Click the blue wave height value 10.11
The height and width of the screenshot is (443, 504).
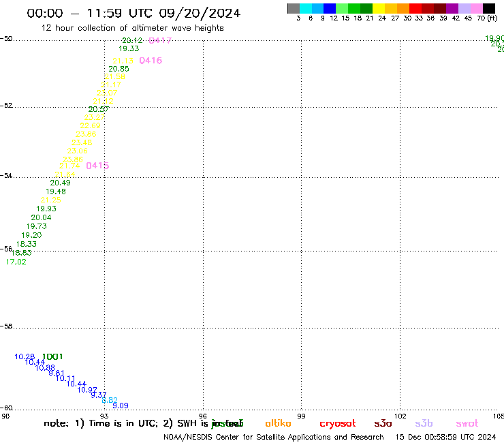point(65,379)
